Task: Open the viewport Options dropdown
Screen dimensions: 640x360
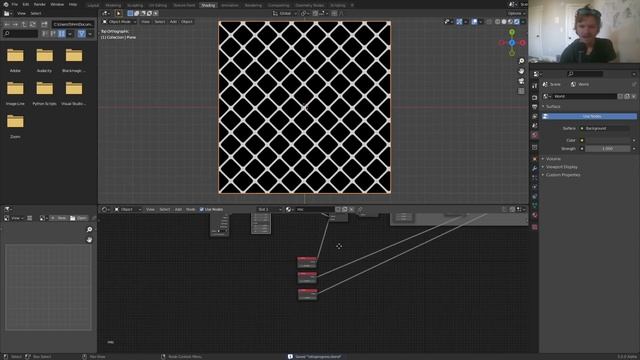Action: pyautogui.click(x=516, y=13)
